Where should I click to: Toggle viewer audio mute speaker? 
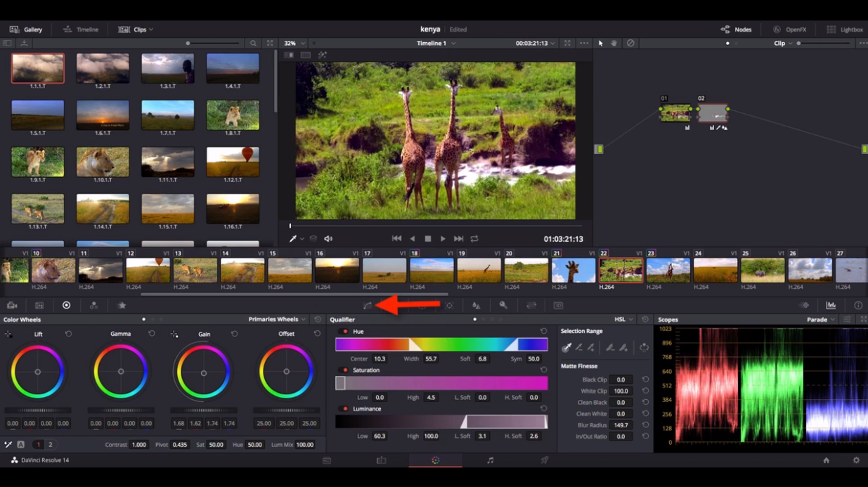tap(328, 239)
